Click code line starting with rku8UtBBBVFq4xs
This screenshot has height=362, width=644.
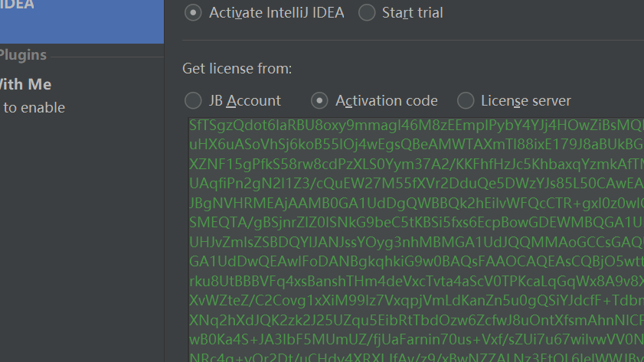[x=417, y=281]
